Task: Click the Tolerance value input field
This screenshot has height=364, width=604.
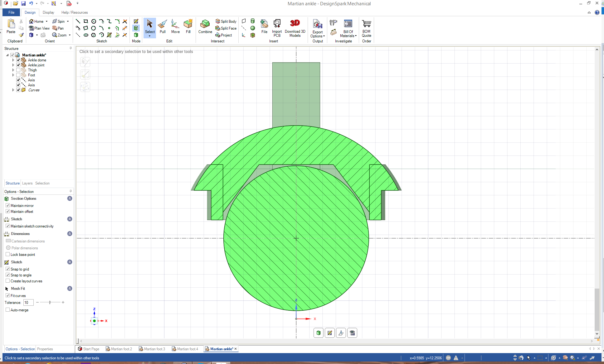Action: [28, 302]
